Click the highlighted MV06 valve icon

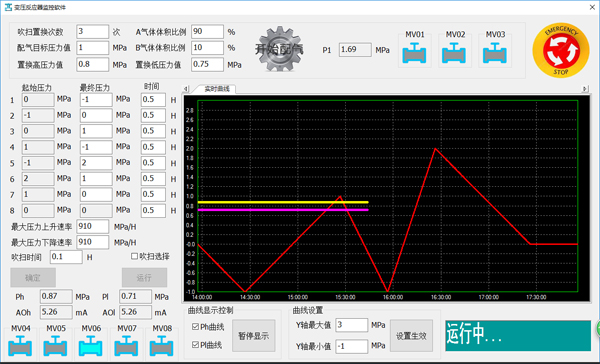pos(91,346)
